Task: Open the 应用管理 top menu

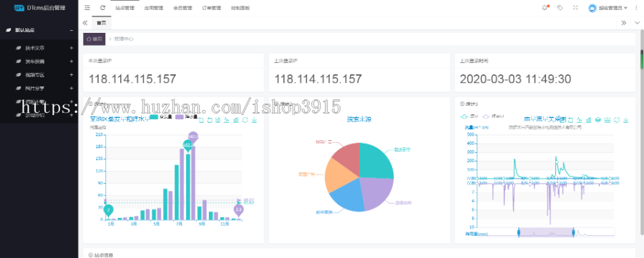Action: tap(154, 8)
